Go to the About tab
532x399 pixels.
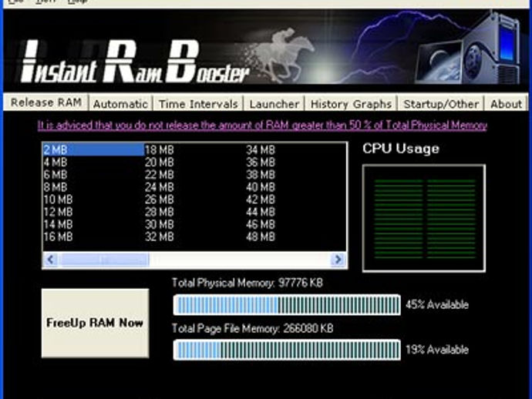pyautogui.click(x=506, y=104)
